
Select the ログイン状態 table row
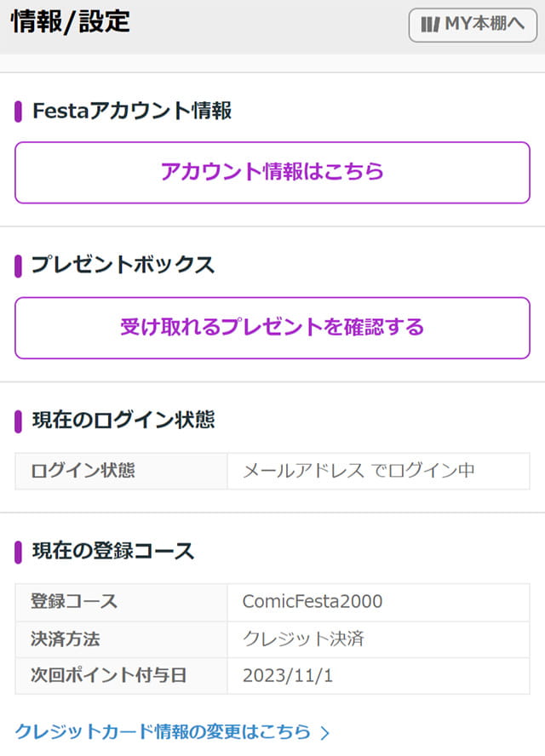tap(272, 471)
